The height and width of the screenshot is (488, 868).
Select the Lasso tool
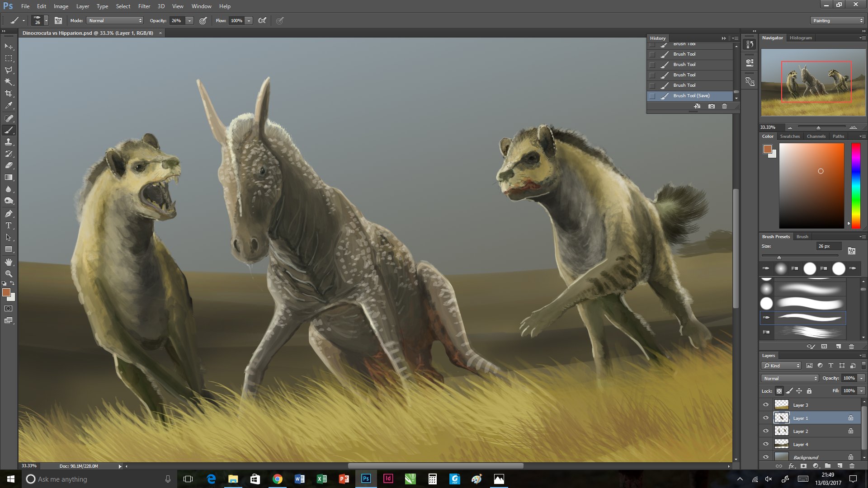9,70
